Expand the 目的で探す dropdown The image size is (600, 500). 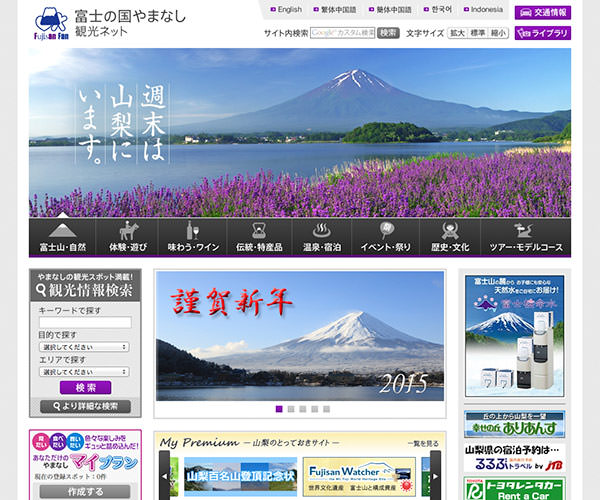[84, 348]
